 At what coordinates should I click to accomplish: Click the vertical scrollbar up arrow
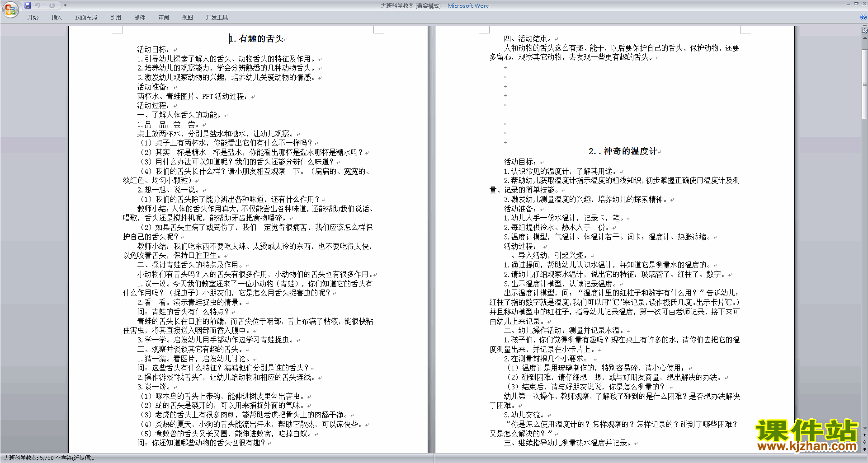click(x=865, y=37)
